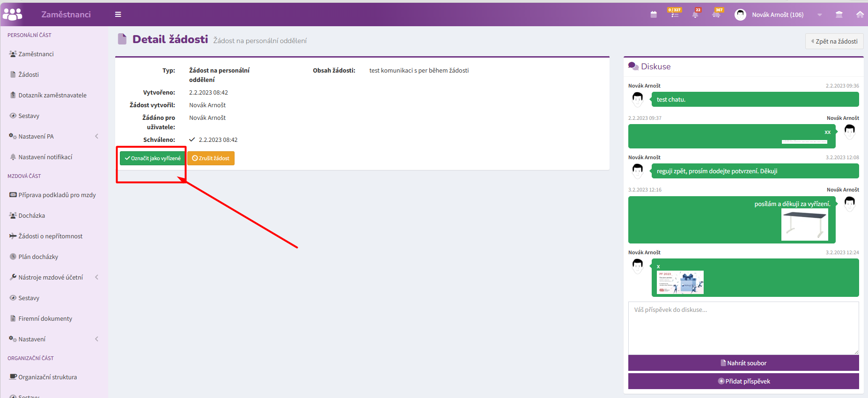Viewport: 868px width, 398px height.
Task: Open Docházka in the sidebar
Action: pos(32,215)
